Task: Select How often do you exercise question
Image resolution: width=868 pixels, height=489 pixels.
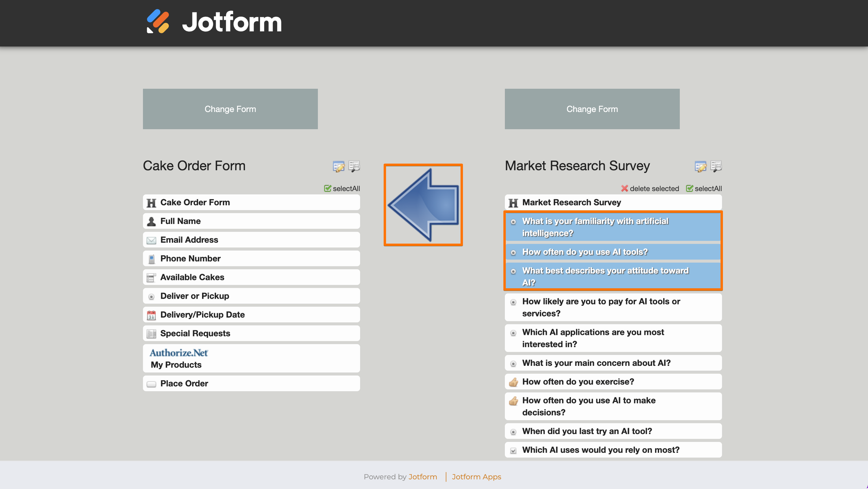Action: click(x=613, y=381)
